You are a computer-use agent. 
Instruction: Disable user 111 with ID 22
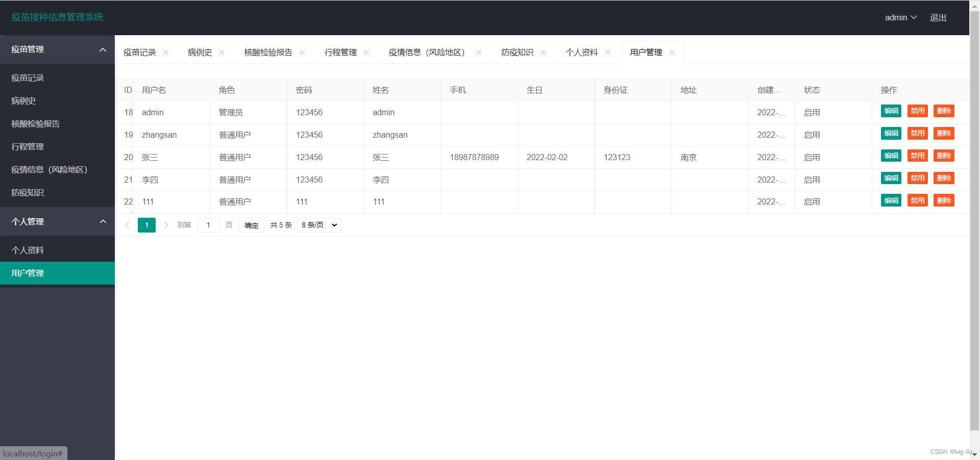[917, 200]
